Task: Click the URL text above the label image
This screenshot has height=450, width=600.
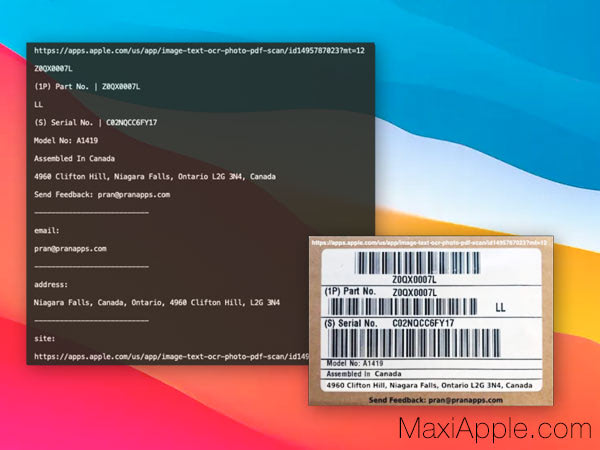Action: click(429, 243)
